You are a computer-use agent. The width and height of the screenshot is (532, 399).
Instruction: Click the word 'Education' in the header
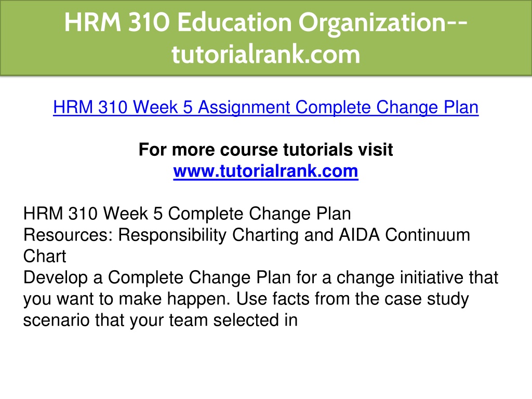tap(234, 22)
